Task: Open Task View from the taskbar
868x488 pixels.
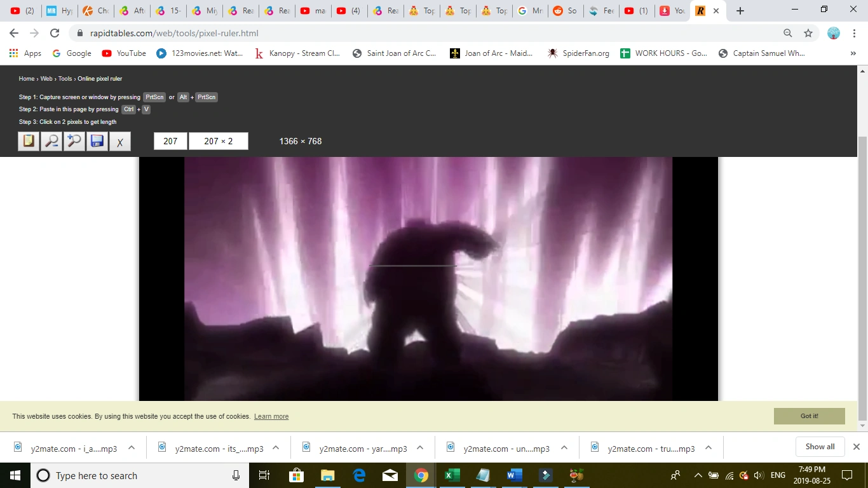Action: coord(264,475)
